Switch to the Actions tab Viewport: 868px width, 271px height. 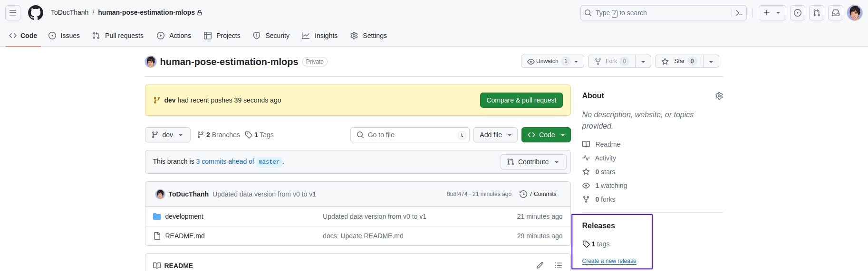174,36
